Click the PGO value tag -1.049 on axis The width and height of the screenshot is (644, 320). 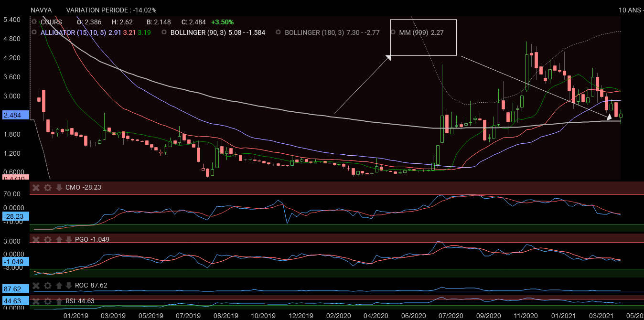15,262
